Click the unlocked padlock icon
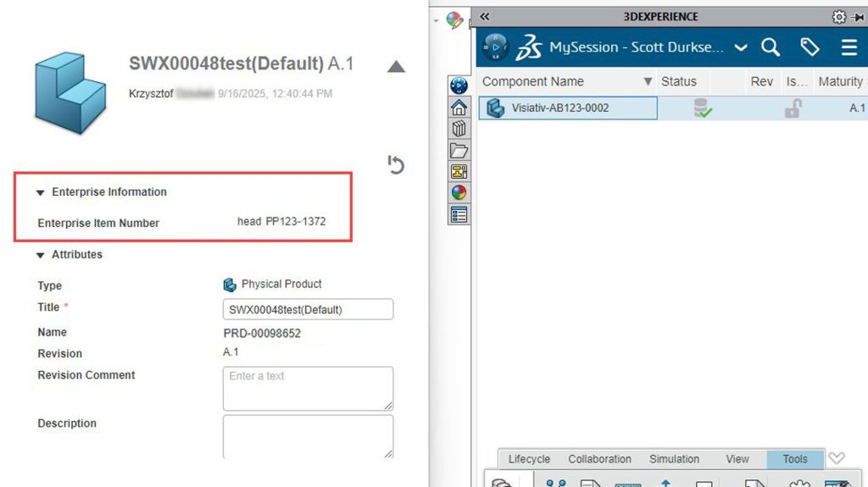 click(x=793, y=108)
